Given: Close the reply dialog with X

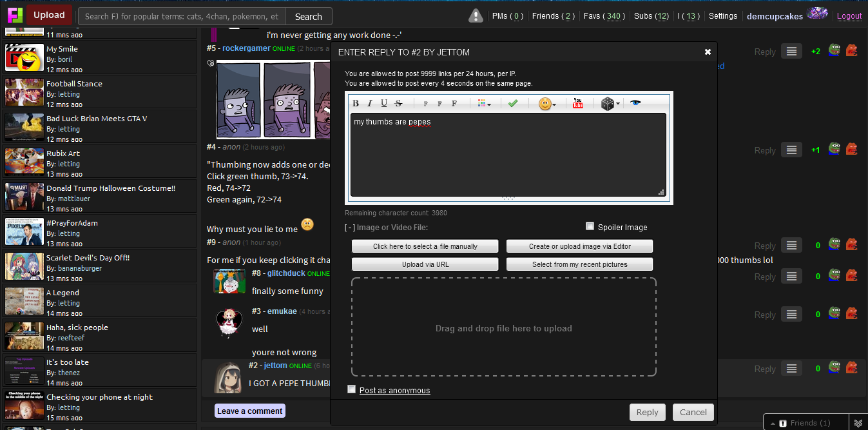Looking at the screenshot, I should click(708, 52).
